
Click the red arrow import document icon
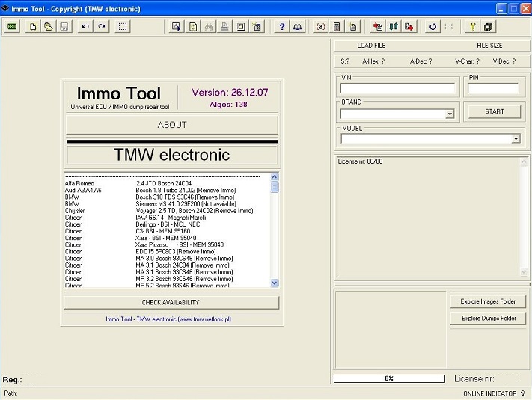point(377,27)
